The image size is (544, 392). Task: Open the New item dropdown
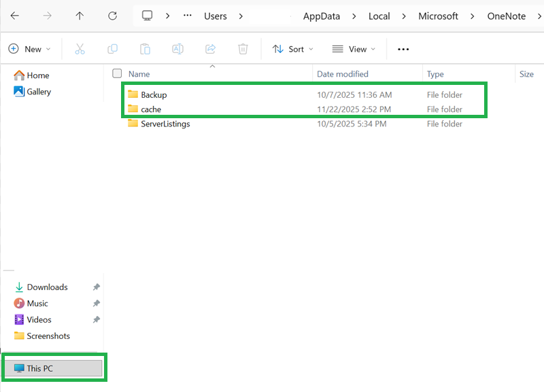[x=29, y=49]
